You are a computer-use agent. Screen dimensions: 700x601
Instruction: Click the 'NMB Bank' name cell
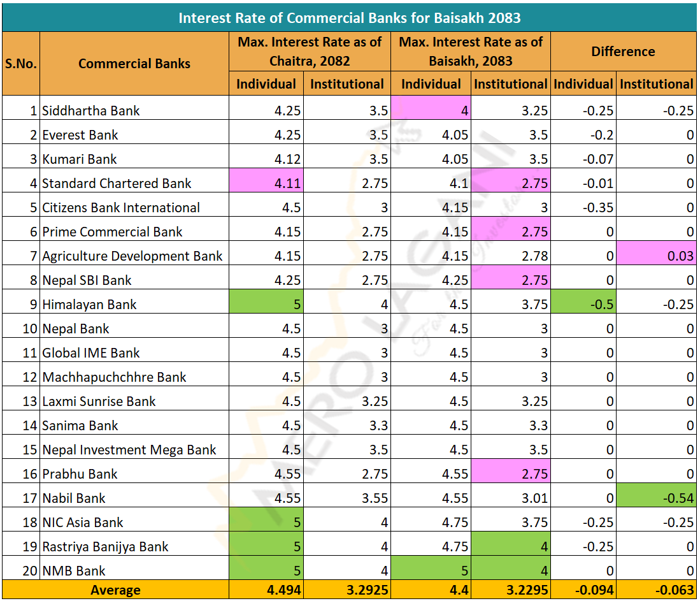coord(74,570)
